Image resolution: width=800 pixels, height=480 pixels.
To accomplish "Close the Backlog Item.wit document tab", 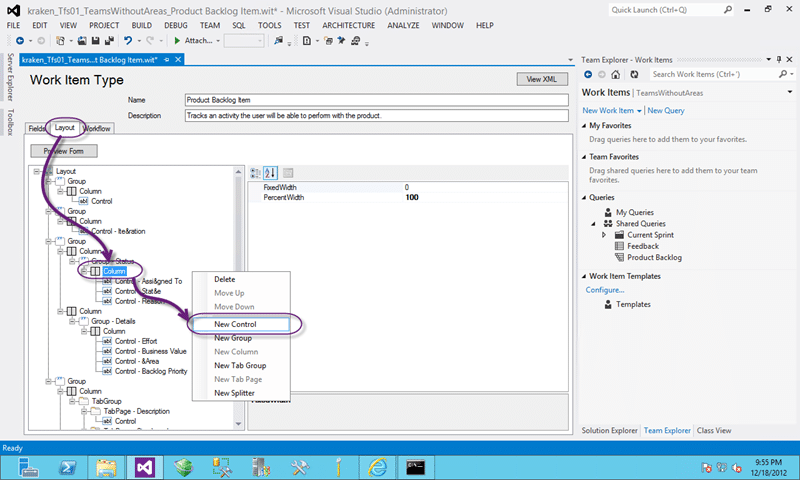I will (178, 60).
